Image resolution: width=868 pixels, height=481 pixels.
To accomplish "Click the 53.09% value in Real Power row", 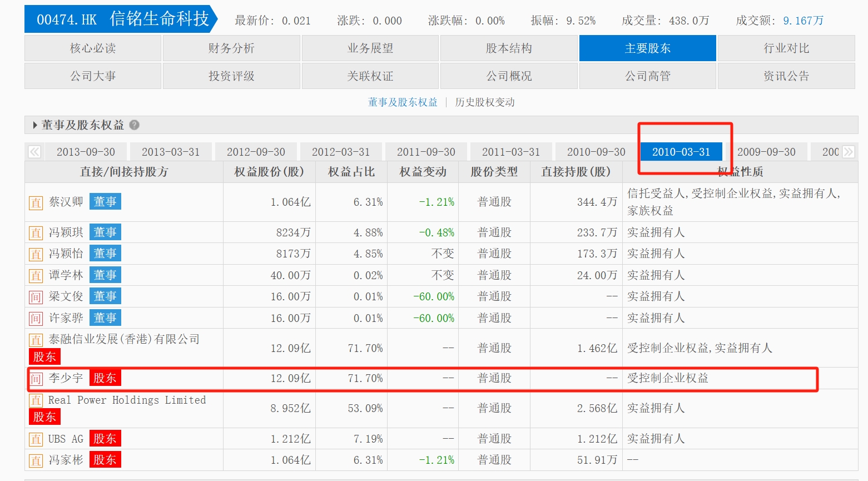I will 365,408.
